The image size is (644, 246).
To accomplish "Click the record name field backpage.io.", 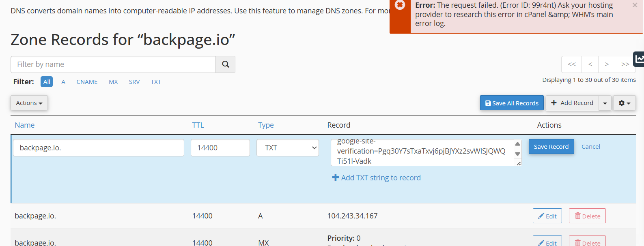I will (x=99, y=148).
